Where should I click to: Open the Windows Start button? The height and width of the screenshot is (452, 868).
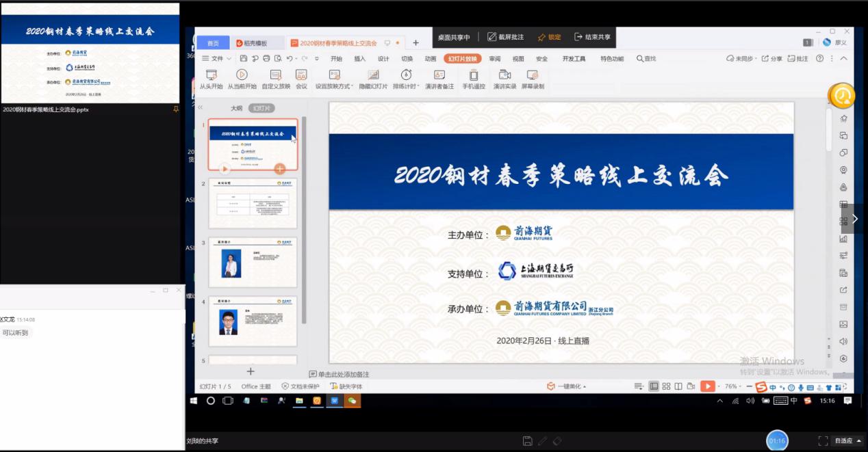tap(194, 401)
